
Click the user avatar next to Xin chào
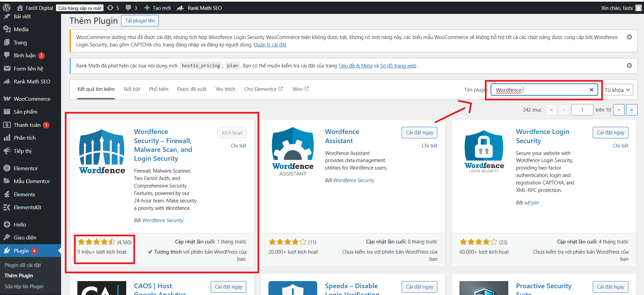click(639, 8)
